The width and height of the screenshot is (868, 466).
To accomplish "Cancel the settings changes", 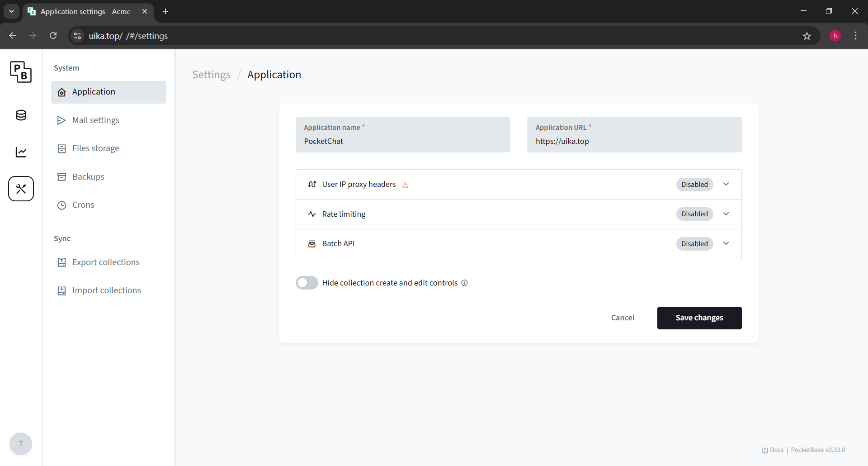I will coord(623,318).
